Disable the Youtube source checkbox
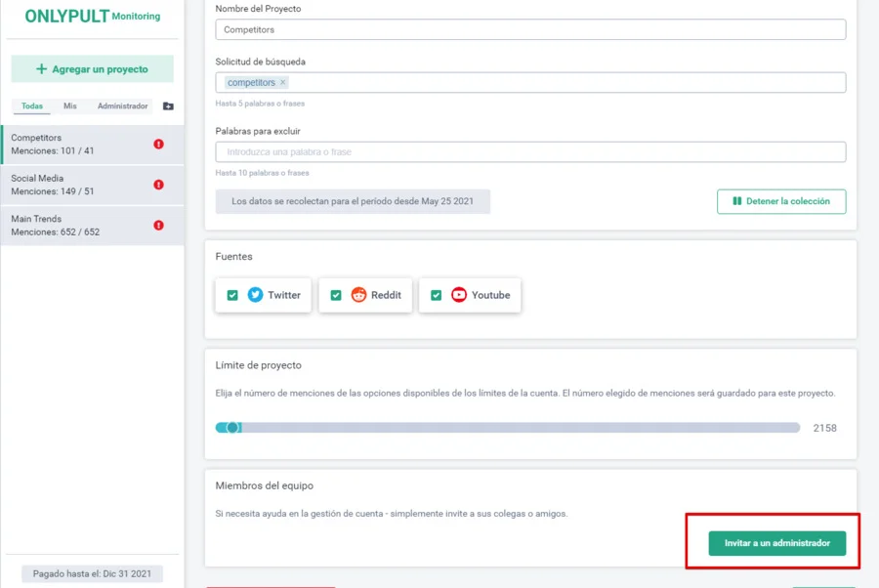Screen dimensions: 879x588 pos(437,295)
